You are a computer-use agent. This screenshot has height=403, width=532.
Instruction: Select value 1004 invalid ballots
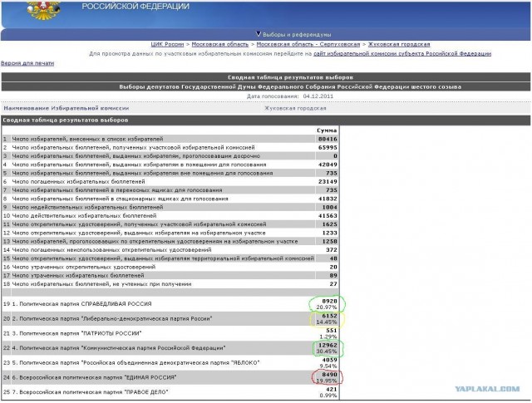click(x=329, y=207)
